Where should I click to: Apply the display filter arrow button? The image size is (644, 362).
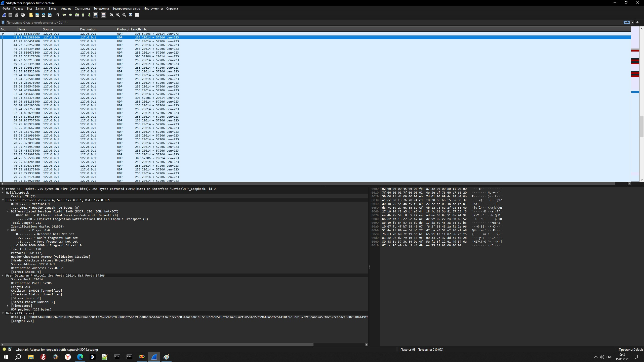[626, 22]
